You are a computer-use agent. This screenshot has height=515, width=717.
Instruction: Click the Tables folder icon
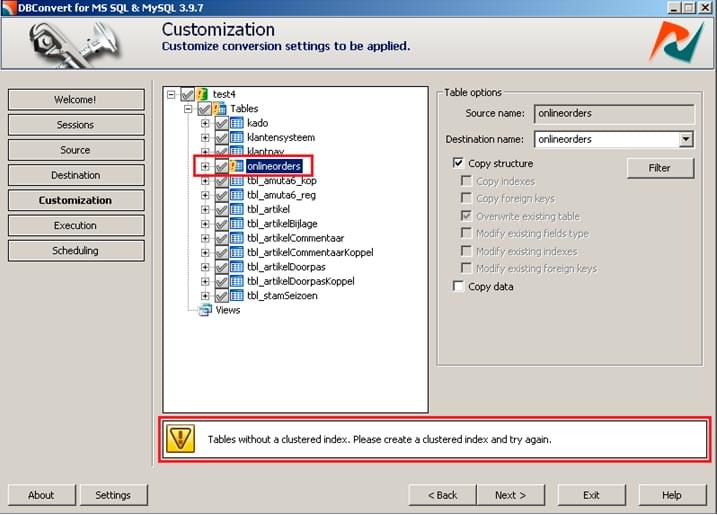(x=219, y=108)
